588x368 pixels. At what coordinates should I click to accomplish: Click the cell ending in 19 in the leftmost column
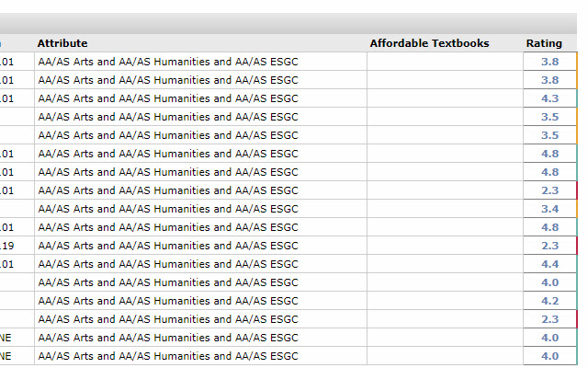point(9,246)
